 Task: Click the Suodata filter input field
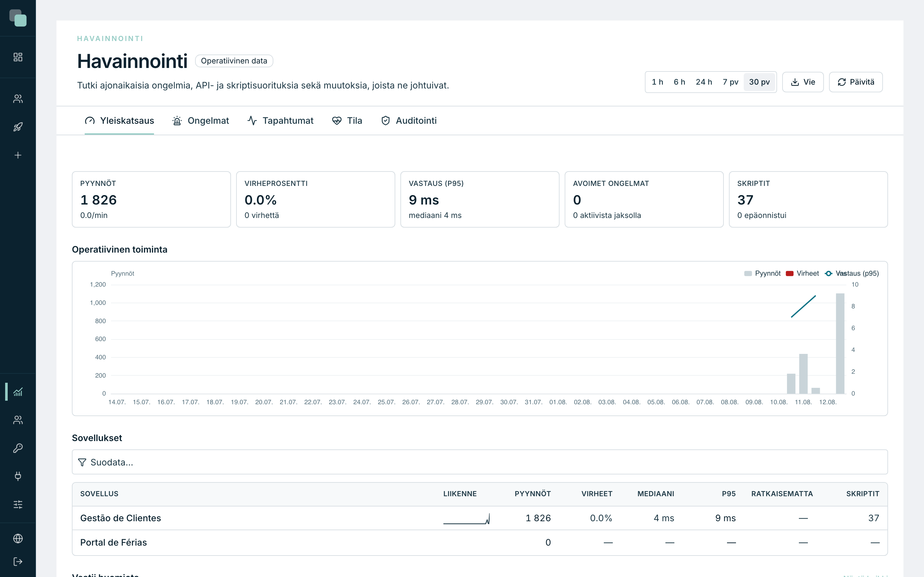point(480,462)
